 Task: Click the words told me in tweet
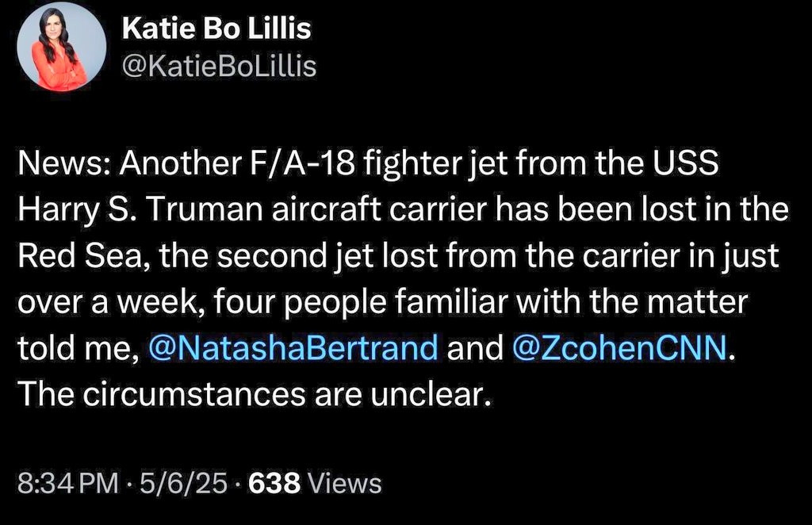[75, 347]
